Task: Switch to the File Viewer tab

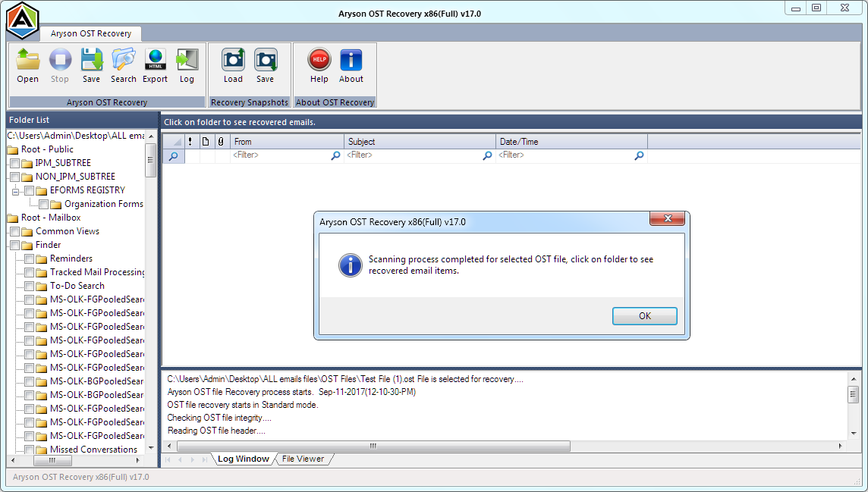Action: (303, 459)
